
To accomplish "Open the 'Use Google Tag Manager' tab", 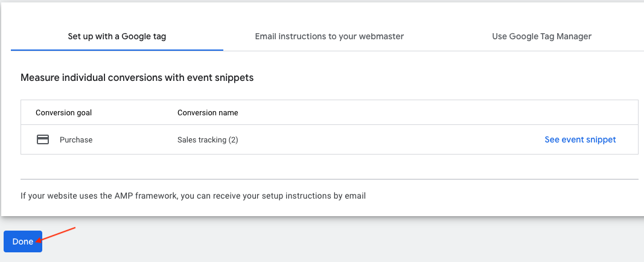I will [542, 36].
